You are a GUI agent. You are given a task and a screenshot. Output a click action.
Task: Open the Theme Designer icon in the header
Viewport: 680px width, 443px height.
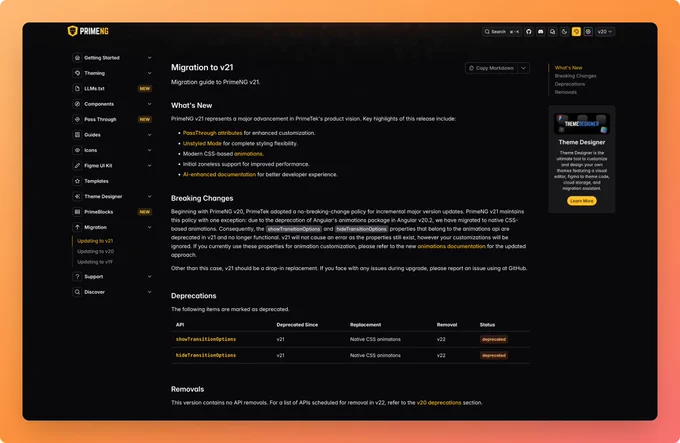click(588, 32)
